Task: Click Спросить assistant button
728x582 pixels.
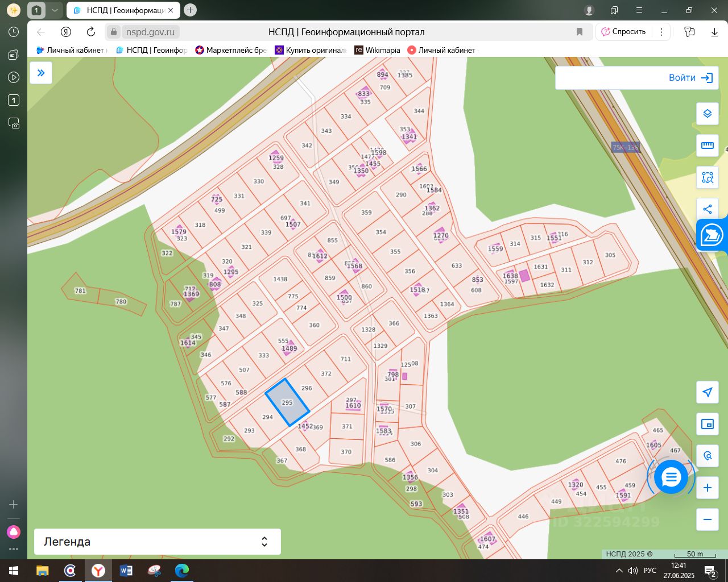Action: 624,32
